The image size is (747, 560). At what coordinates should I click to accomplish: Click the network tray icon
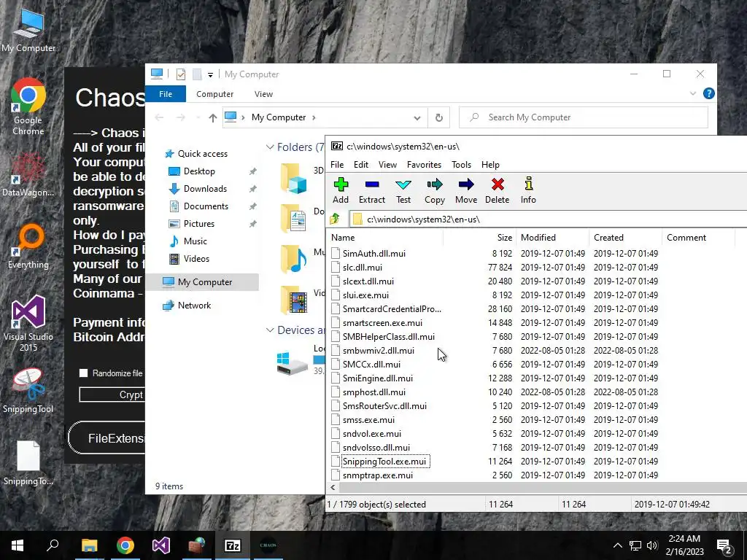click(635, 545)
